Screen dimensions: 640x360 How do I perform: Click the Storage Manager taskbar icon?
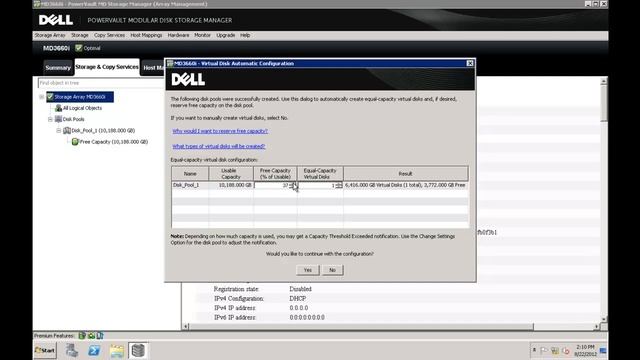pyautogui.click(x=138, y=350)
